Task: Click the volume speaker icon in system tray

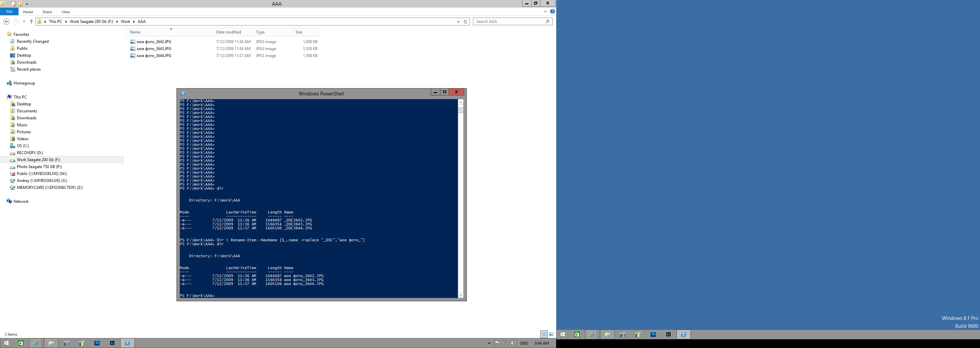Action: (x=513, y=343)
